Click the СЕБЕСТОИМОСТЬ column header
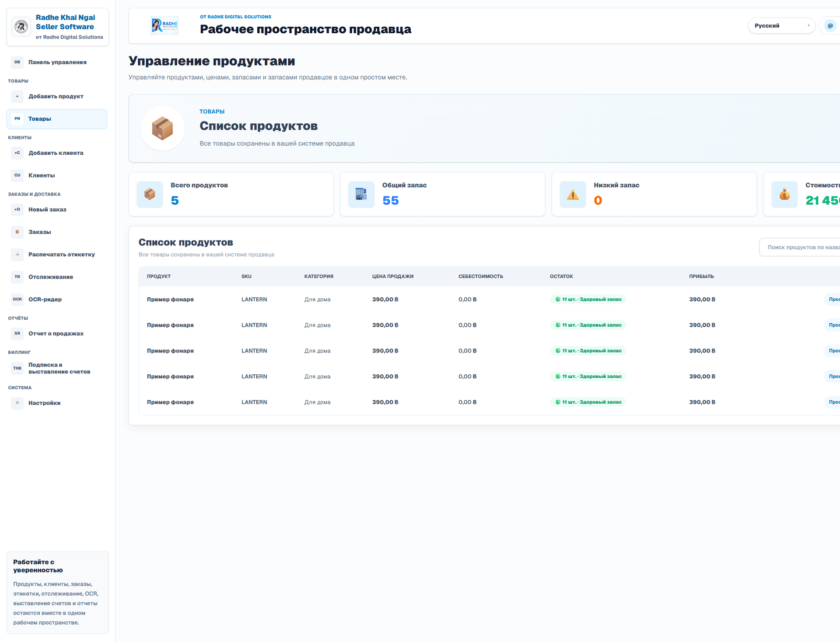This screenshot has width=840, height=642. 481,276
